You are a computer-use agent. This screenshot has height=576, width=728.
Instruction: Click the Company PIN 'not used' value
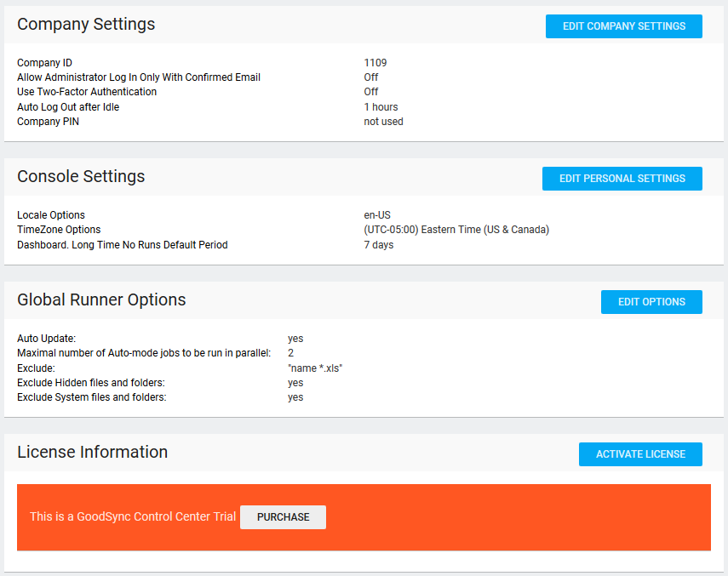383,122
